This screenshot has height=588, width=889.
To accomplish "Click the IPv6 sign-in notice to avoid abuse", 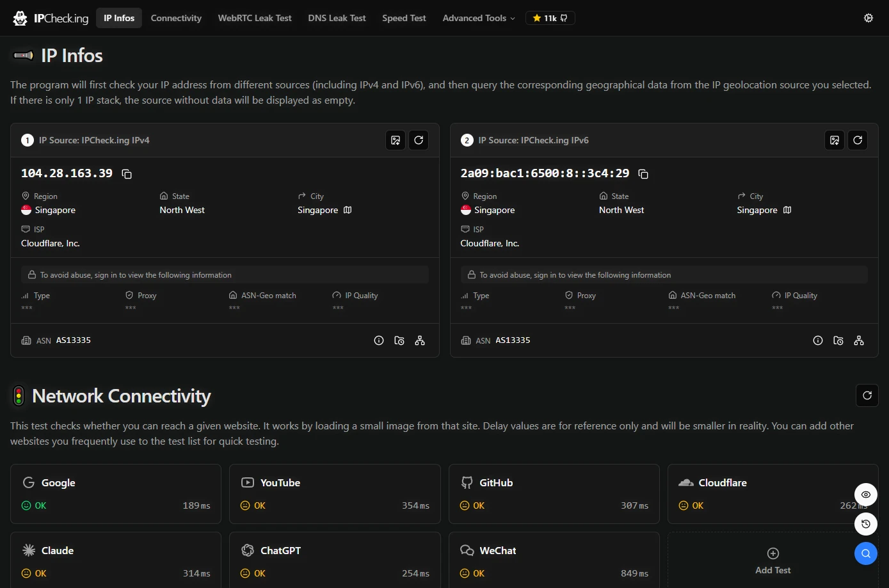I will 664,274.
